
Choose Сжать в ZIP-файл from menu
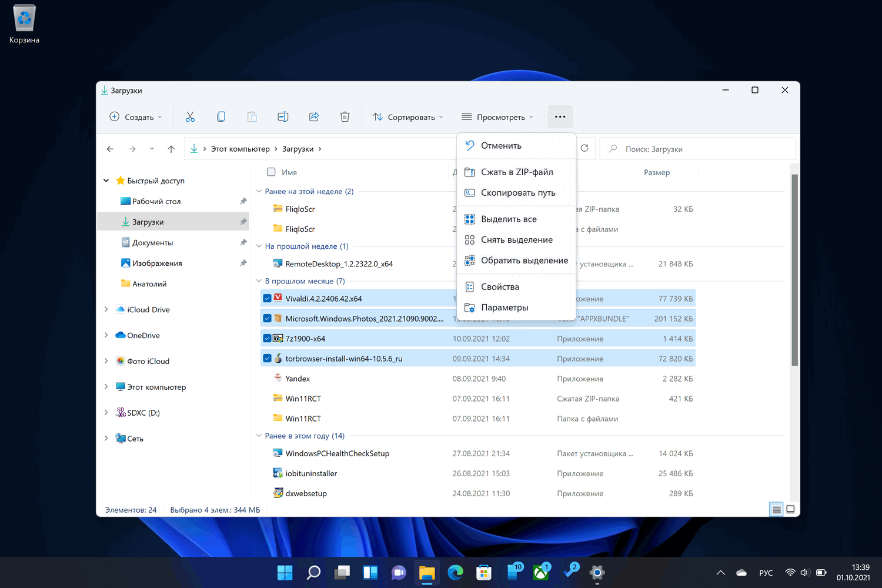(516, 172)
